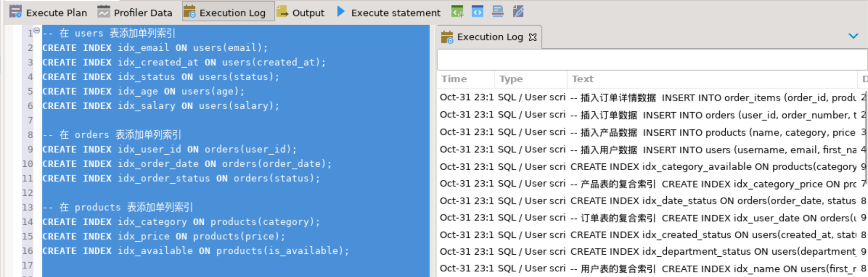Click the idx_price editor line
The width and height of the screenshot is (868, 277).
click(164, 236)
